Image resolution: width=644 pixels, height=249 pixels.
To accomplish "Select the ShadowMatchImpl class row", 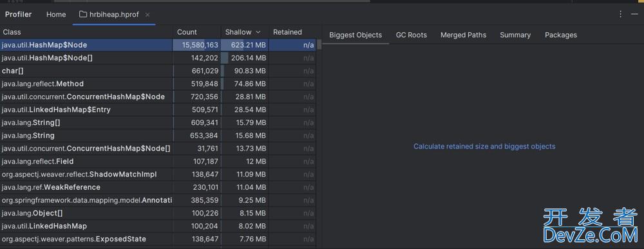I will [x=158, y=174].
